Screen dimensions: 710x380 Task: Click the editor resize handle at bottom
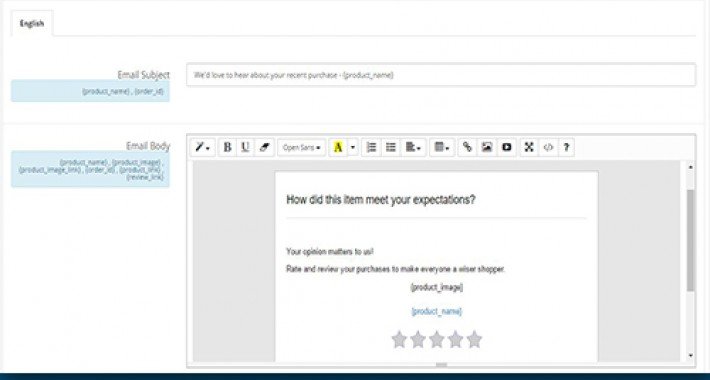(x=441, y=365)
